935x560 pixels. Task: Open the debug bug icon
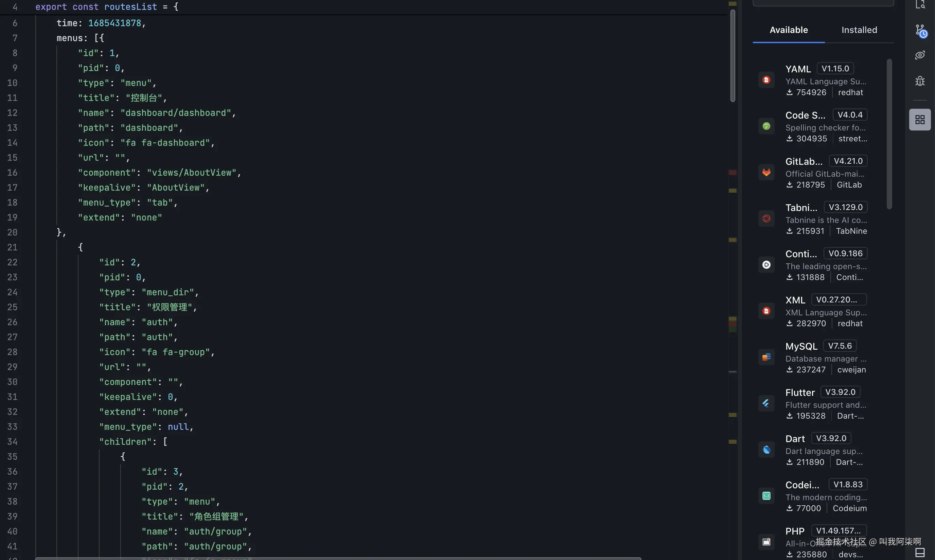920,81
